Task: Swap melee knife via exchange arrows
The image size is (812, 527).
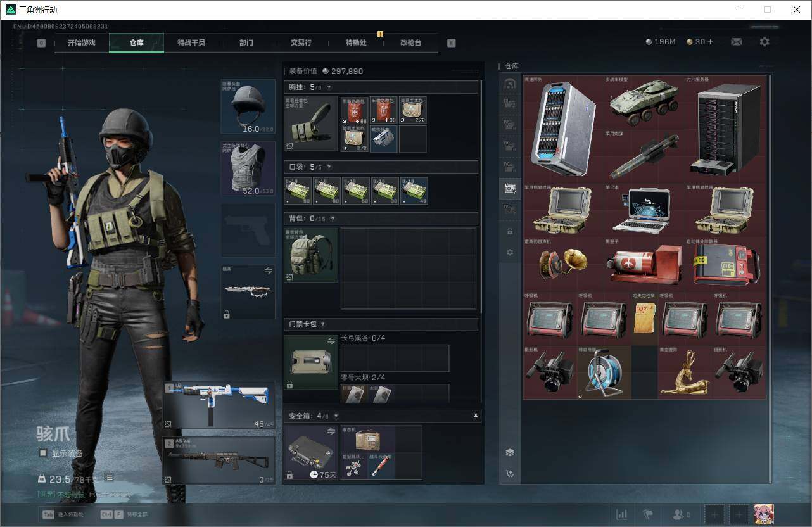Action: click(x=268, y=270)
